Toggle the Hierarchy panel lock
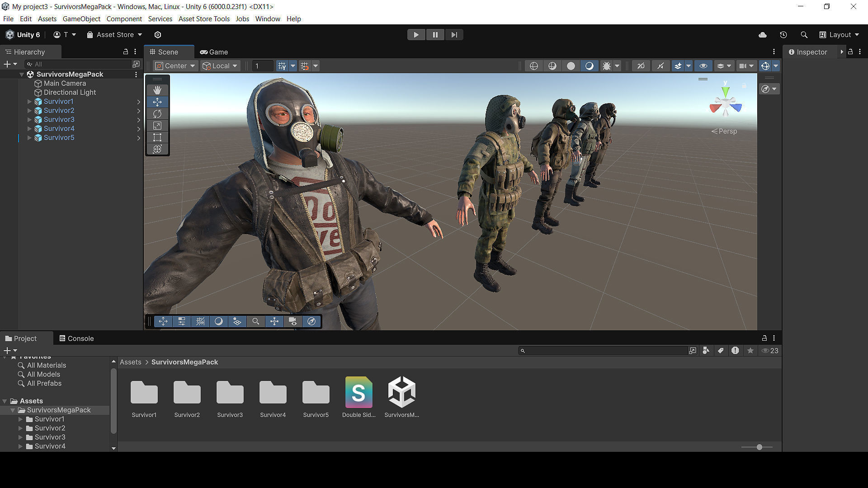868x488 pixels. (x=126, y=52)
